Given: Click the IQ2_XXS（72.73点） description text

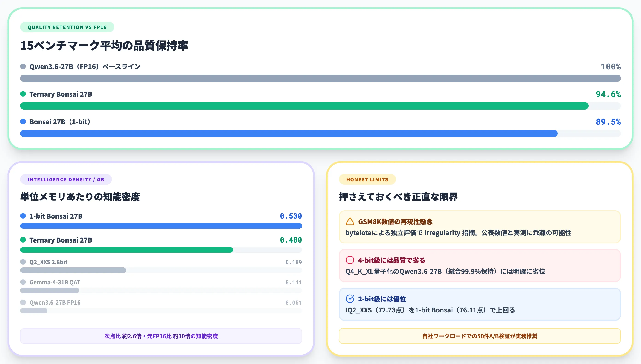Looking at the screenshot, I should pos(430,310).
